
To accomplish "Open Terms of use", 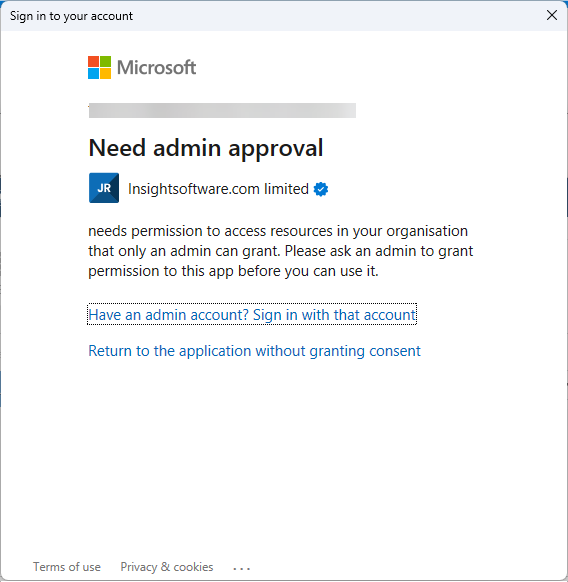I will pyautogui.click(x=67, y=567).
